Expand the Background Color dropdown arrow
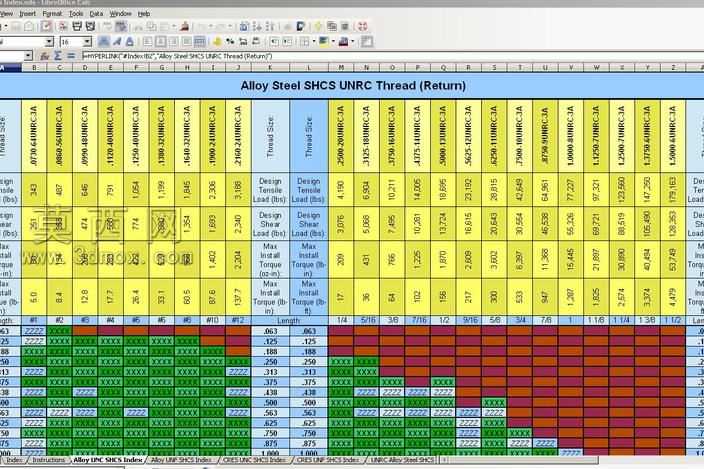The width and height of the screenshot is (704, 469). 333,42
